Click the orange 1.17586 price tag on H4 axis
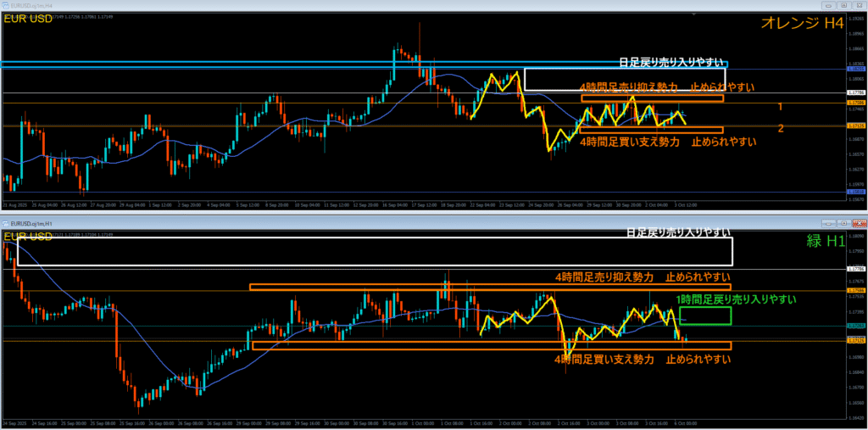The image size is (868, 430). 856,103
